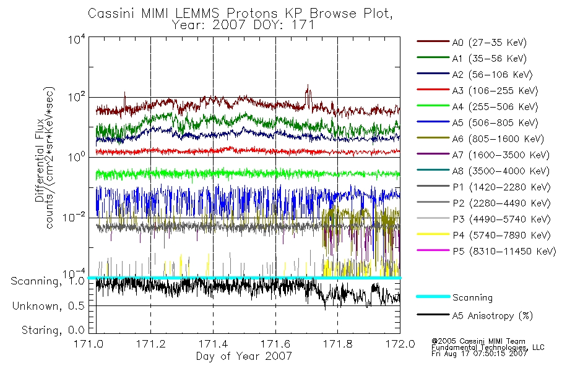The image size is (588, 371).
Task: Click the x-axis tick label 171.0
Action: [x=89, y=344]
